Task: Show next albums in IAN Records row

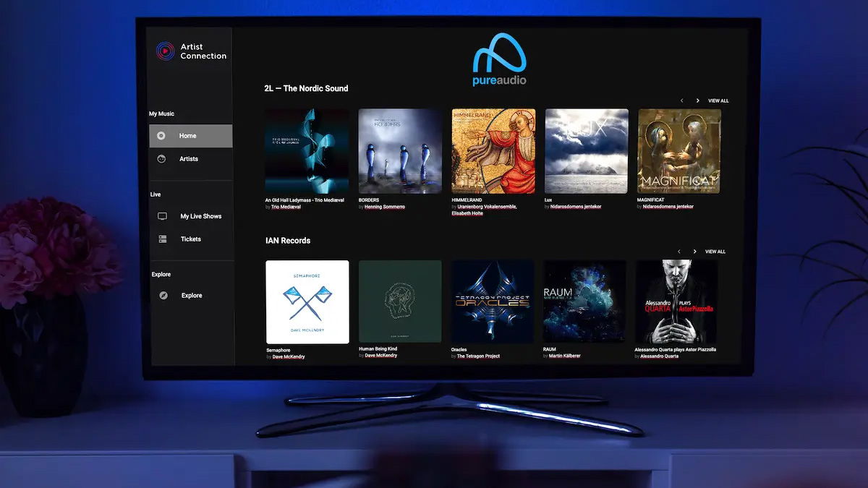Action: pyautogui.click(x=694, y=252)
